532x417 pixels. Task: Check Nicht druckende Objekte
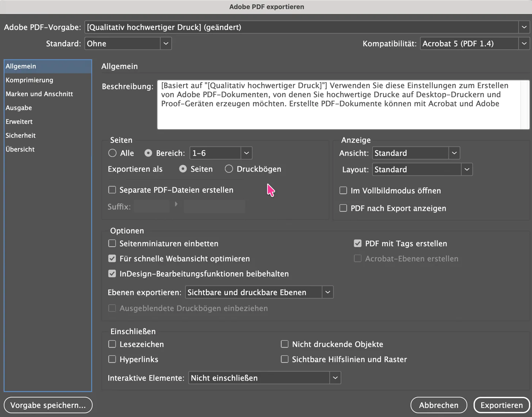pos(285,344)
